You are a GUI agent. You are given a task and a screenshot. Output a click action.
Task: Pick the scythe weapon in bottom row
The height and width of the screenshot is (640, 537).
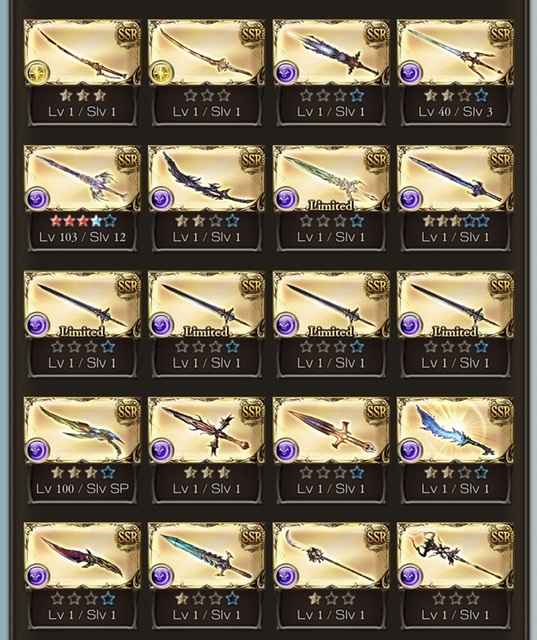pos(331,575)
